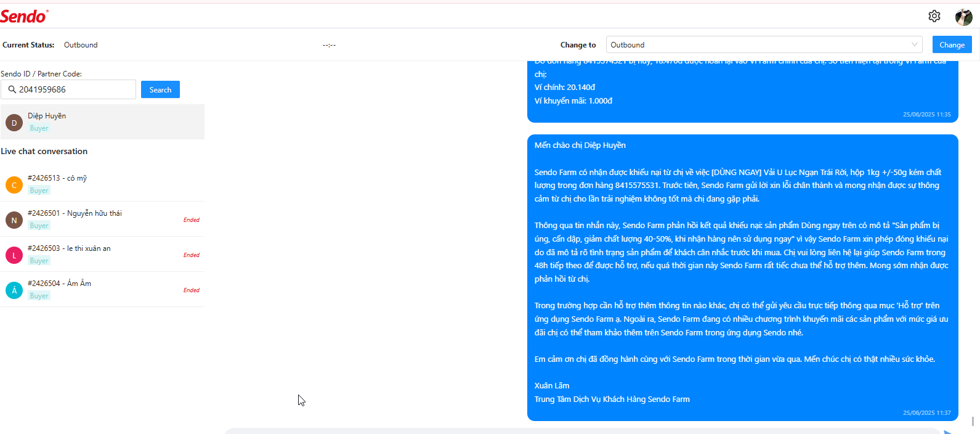
Task: Click the Current Status label
Action: coord(28,45)
